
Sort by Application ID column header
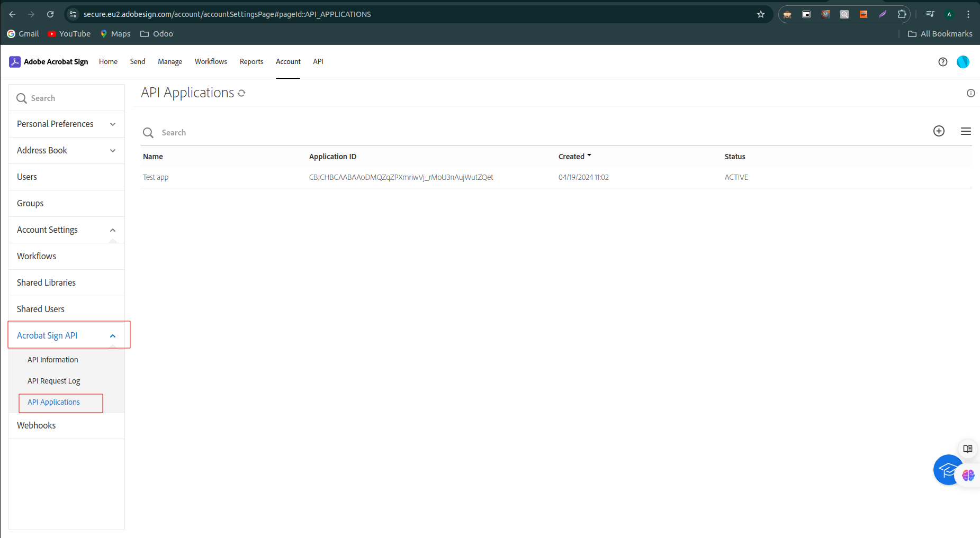(x=333, y=157)
